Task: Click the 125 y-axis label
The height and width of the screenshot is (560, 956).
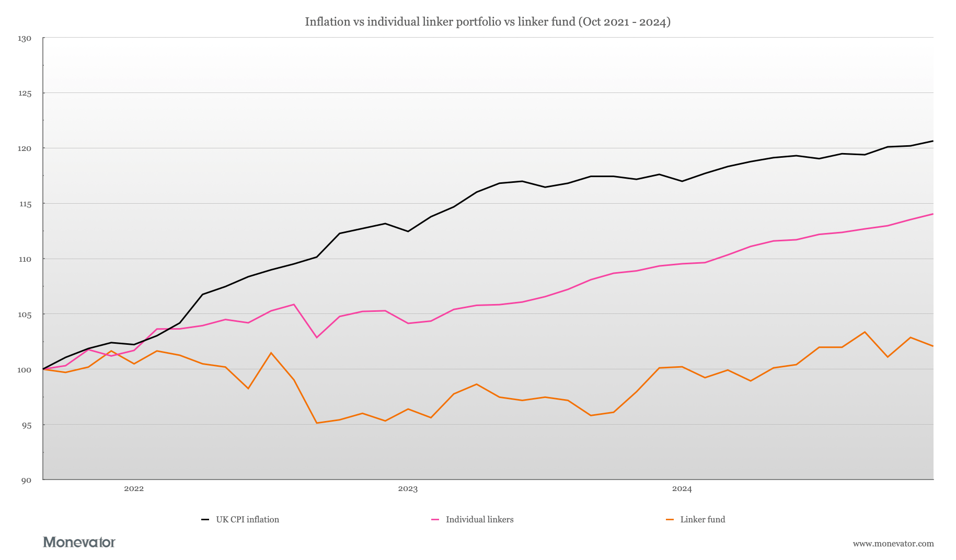Action: (x=25, y=94)
